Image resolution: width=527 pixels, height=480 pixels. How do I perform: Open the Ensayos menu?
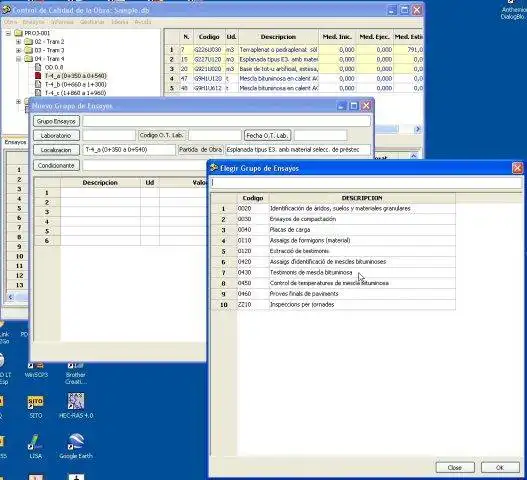click(x=34, y=22)
